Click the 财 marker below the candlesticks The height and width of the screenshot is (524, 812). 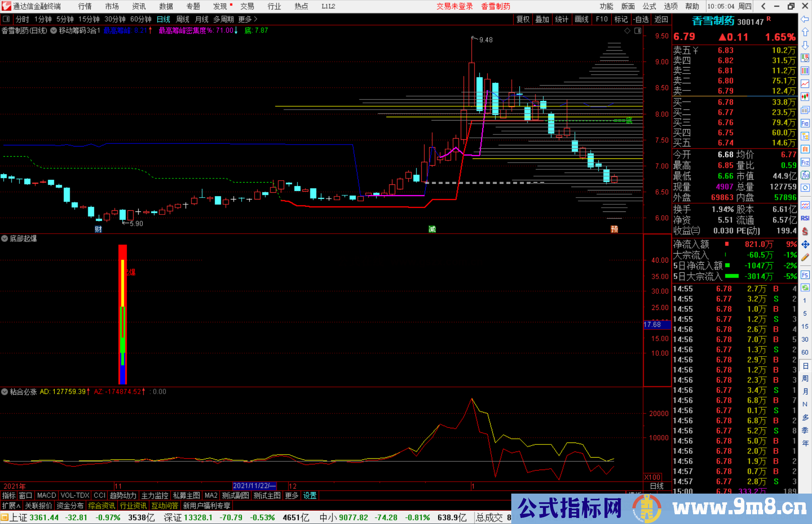tap(98, 229)
